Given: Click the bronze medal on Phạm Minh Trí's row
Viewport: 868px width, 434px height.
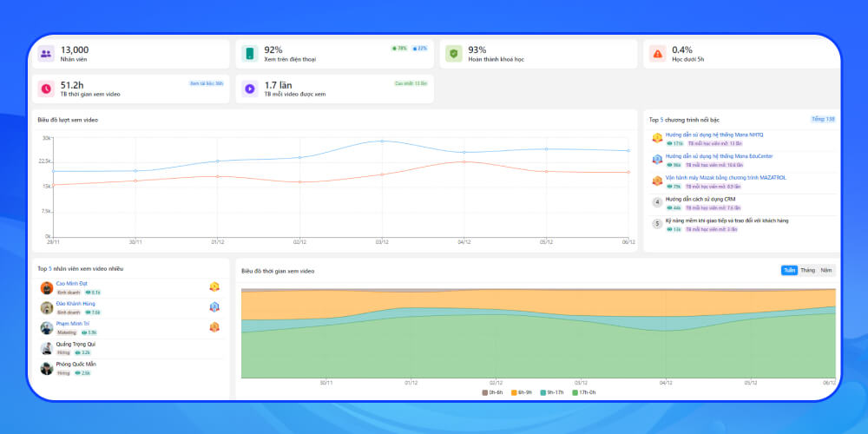Looking at the screenshot, I should coord(214,326).
